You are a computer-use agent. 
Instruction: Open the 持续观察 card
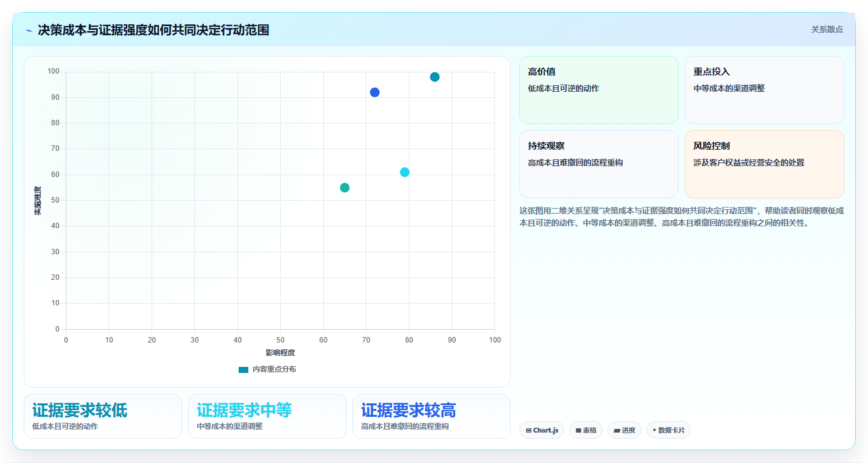pos(599,164)
